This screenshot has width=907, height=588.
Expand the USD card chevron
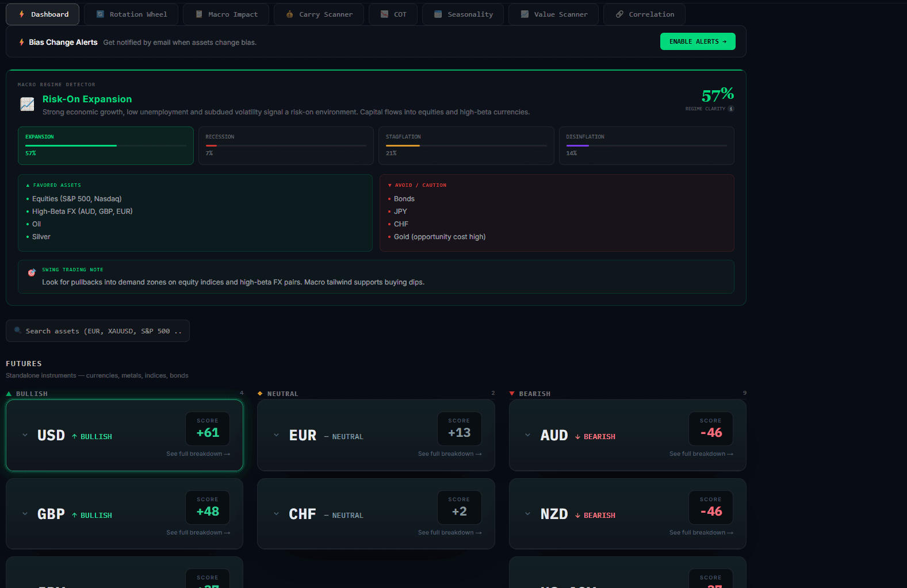tap(25, 435)
